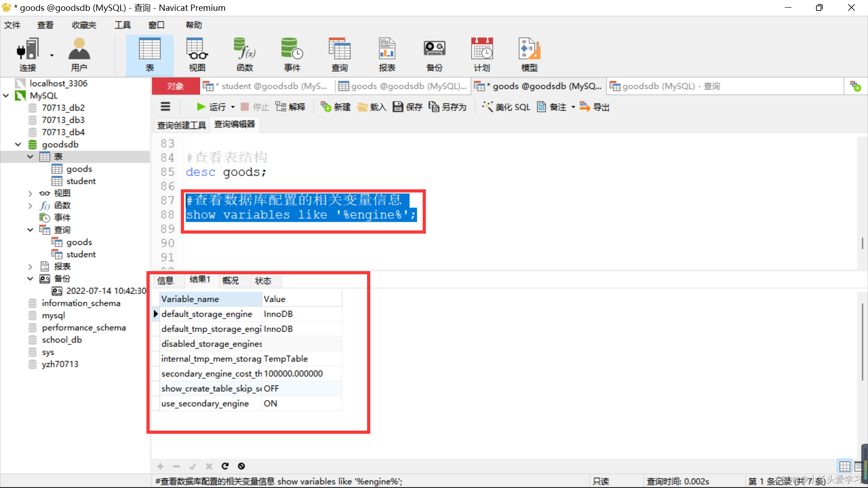Click the new tab icon at right of tab bar
868x488 pixels.
[x=855, y=86]
